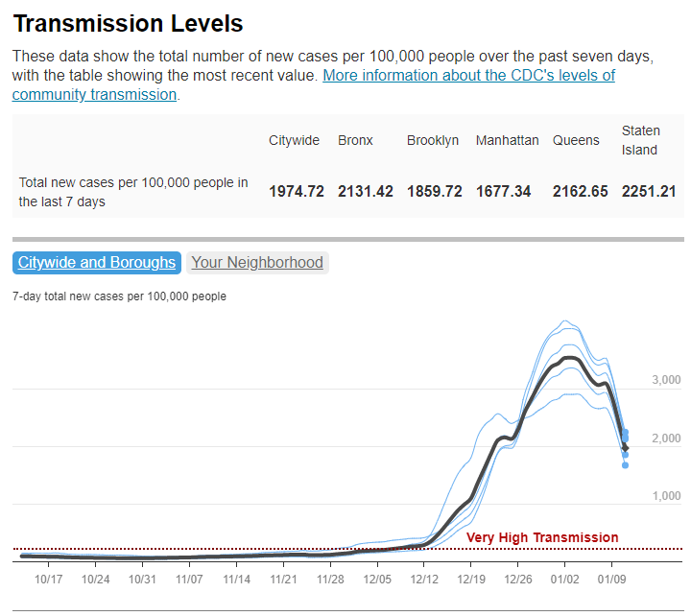691x616 pixels.
Task: Click the black citywide endpoint marker on chart
Action: pos(626,448)
